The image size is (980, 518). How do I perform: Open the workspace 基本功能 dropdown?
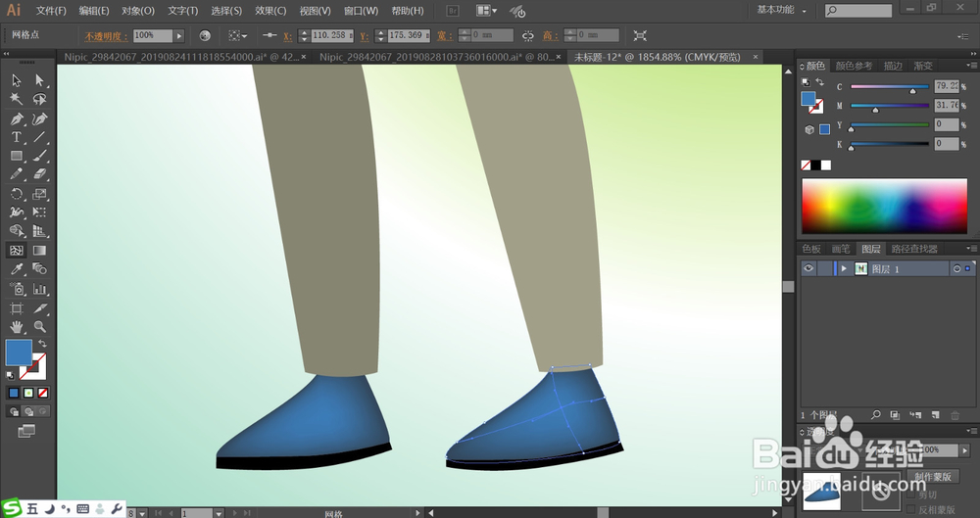pos(781,10)
